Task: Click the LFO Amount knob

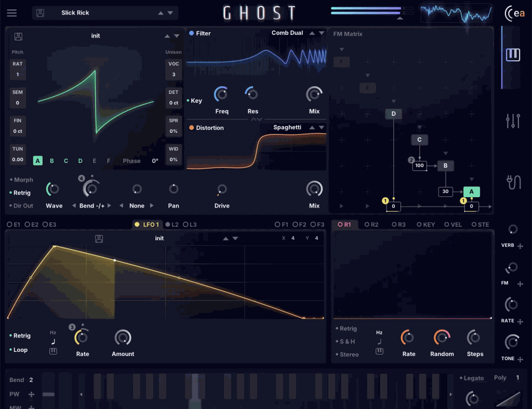Action: (123, 337)
